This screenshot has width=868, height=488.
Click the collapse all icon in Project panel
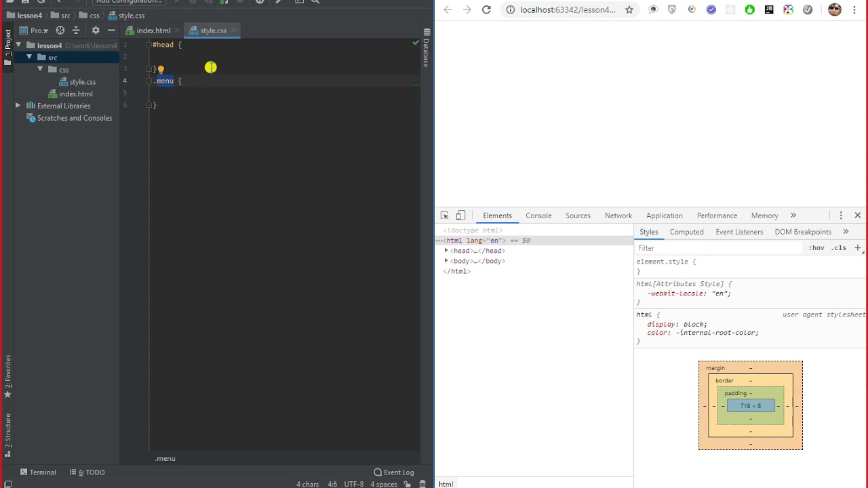point(76,30)
